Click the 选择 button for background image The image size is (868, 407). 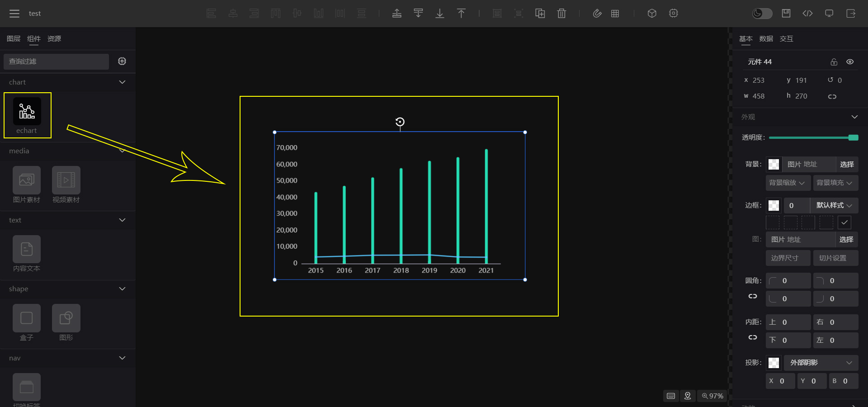(x=847, y=164)
